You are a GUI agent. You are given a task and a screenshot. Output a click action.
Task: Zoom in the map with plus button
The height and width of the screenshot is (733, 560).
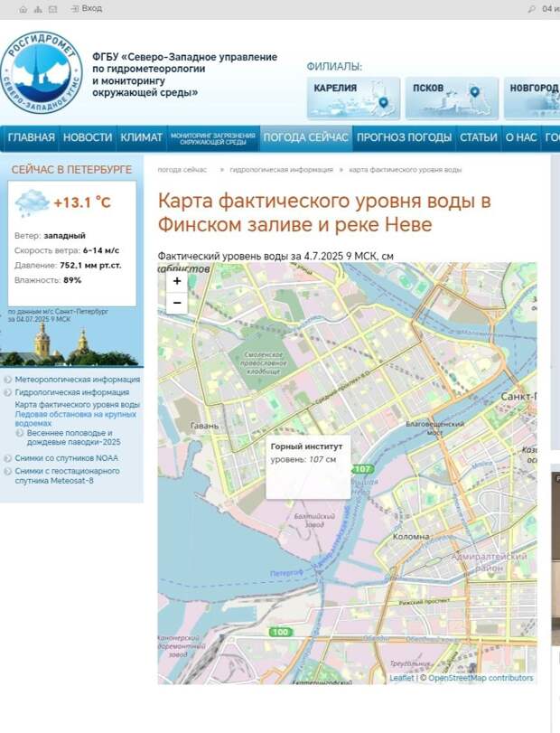(x=177, y=281)
